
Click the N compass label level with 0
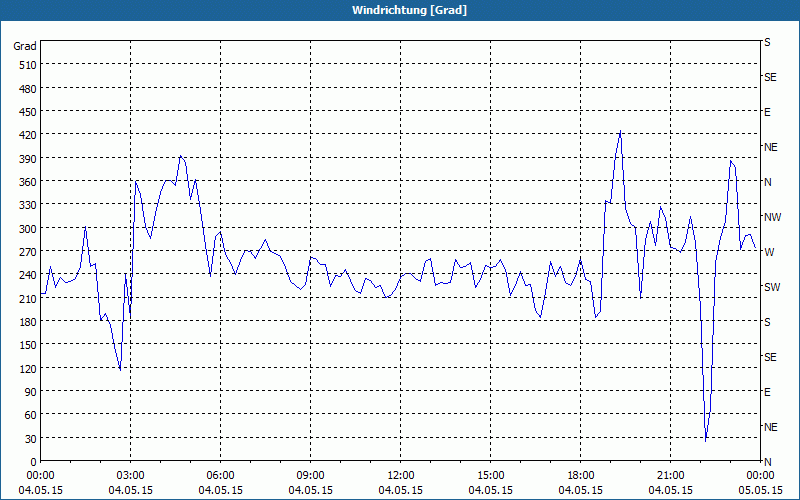[767, 462]
